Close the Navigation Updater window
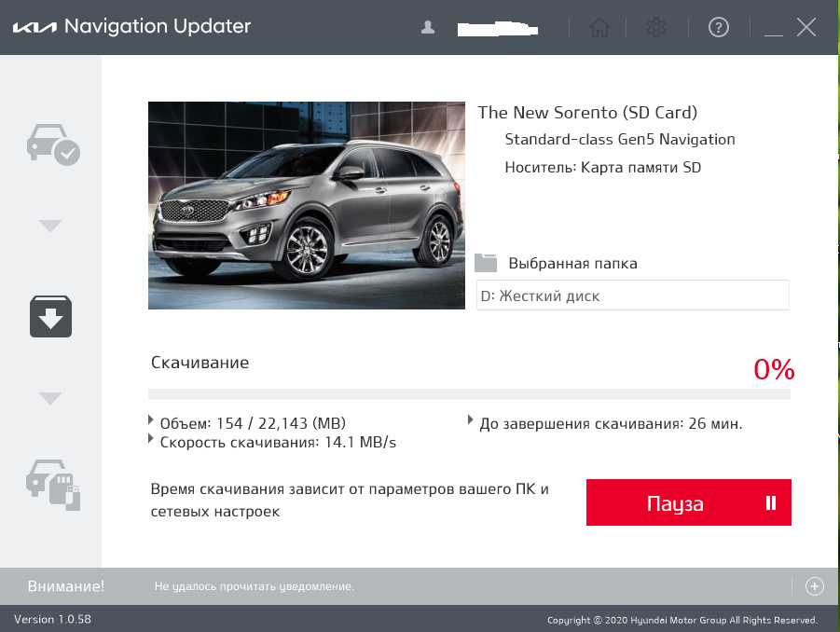Screen dimensions: 840x632 [806, 27]
